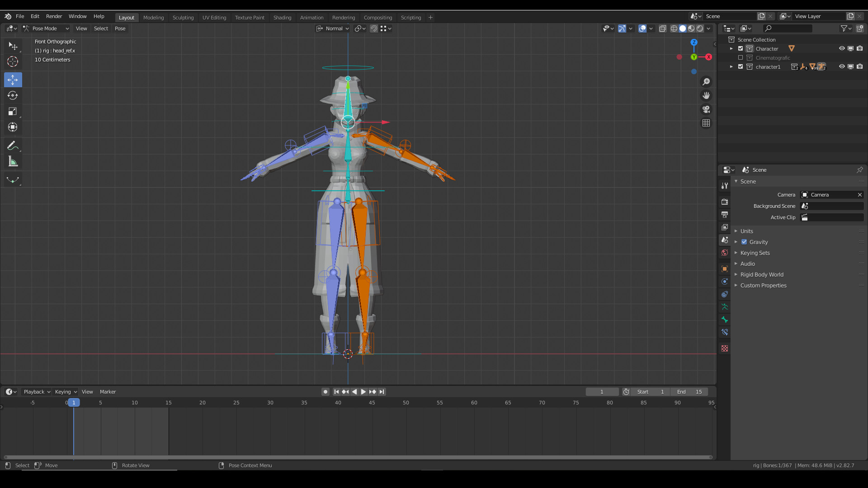The image size is (868, 488).
Task: Click the Marker menu in timeline
Action: [108, 392]
